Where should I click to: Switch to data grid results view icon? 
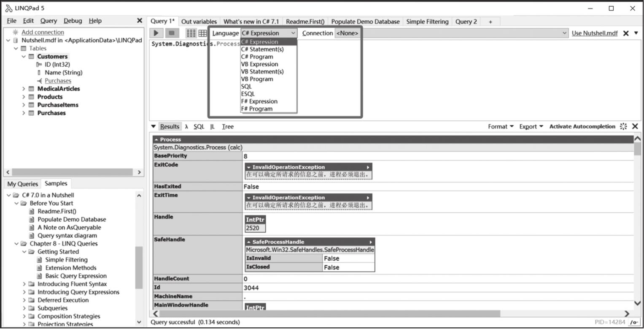[x=203, y=33]
